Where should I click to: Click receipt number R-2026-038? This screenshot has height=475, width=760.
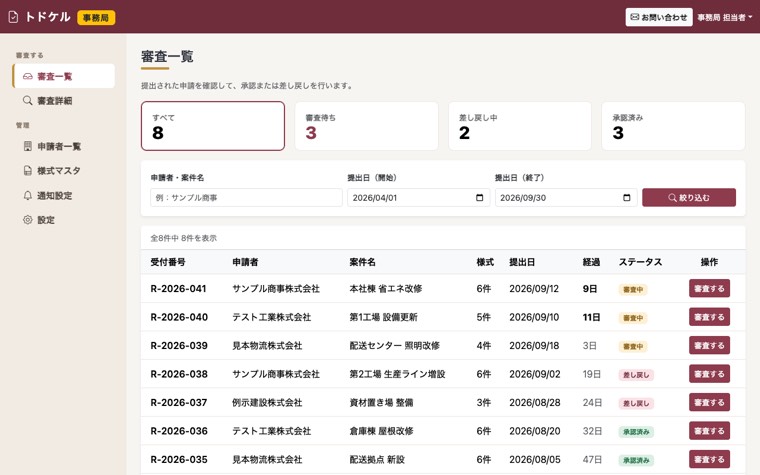pos(179,374)
